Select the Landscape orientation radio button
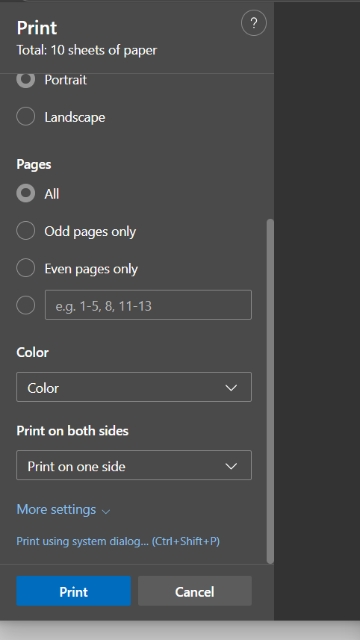360x640 pixels. [x=25, y=117]
